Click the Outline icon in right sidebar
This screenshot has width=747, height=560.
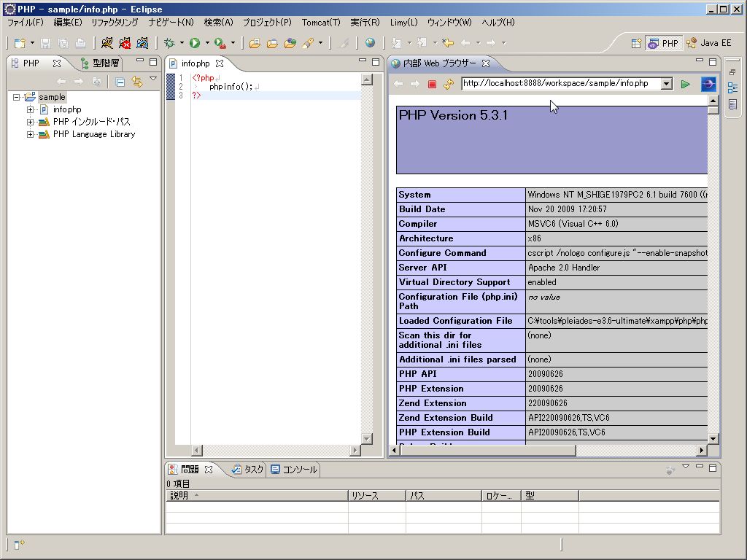click(732, 87)
